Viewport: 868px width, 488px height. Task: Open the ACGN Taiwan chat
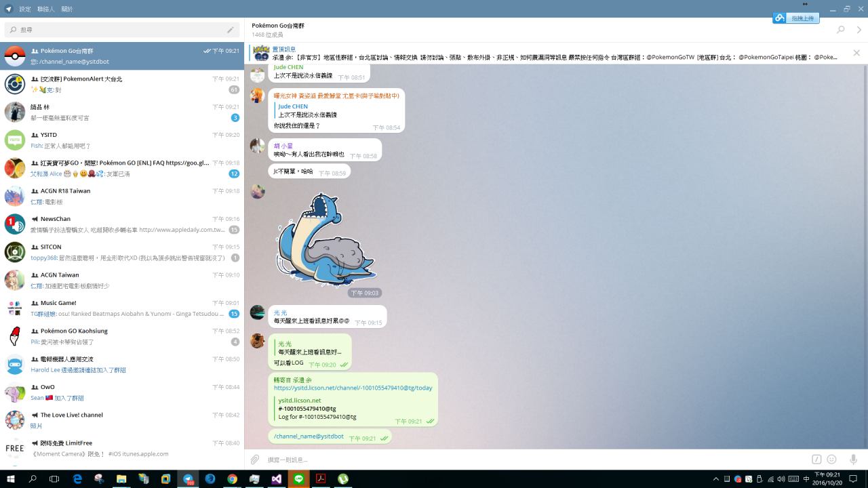(x=122, y=280)
